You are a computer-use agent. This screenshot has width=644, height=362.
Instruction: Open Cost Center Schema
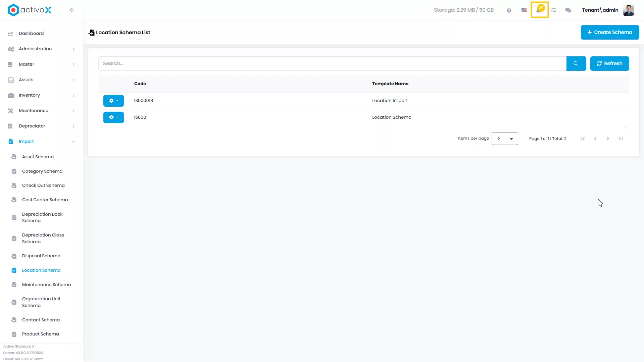pos(45,200)
